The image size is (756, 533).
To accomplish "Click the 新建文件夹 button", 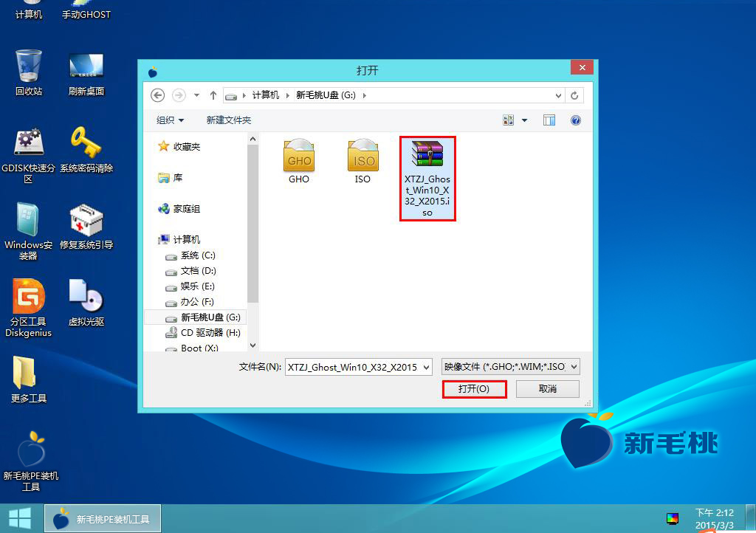I will [229, 120].
